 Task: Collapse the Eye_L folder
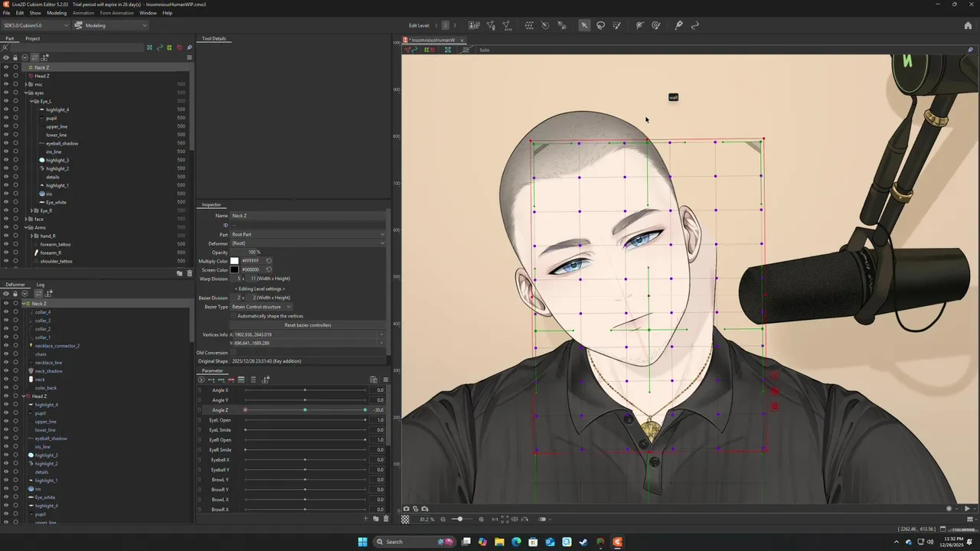pyautogui.click(x=31, y=101)
